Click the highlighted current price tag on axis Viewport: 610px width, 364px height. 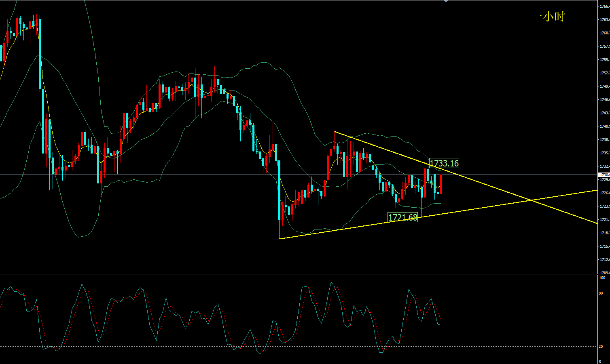click(604, 175)
